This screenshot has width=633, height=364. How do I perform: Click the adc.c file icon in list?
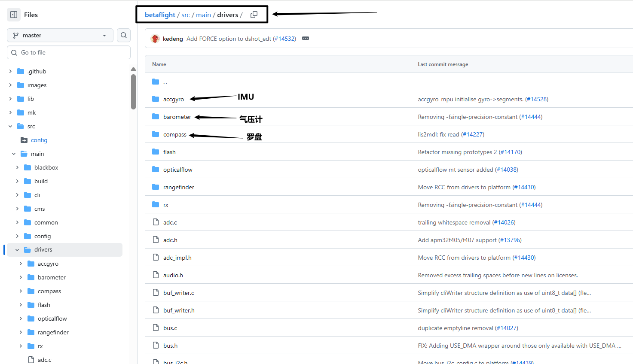[x=156, y=222]
